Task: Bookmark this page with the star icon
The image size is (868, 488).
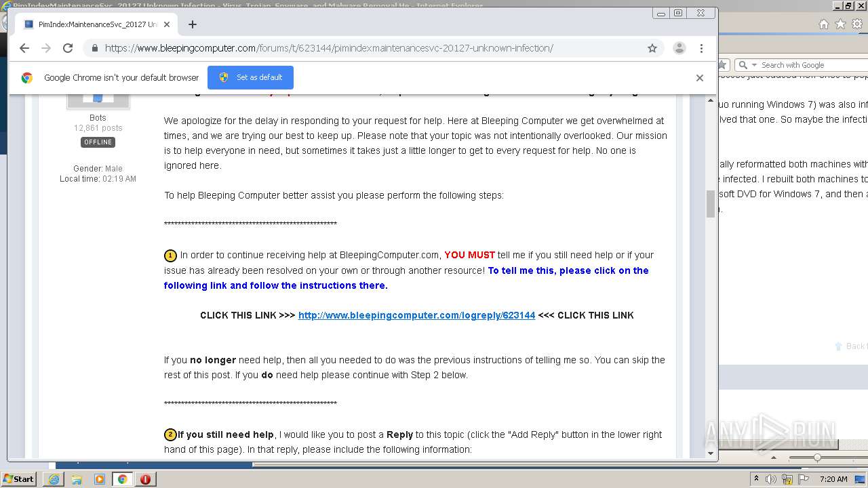Action: (652, 48)
